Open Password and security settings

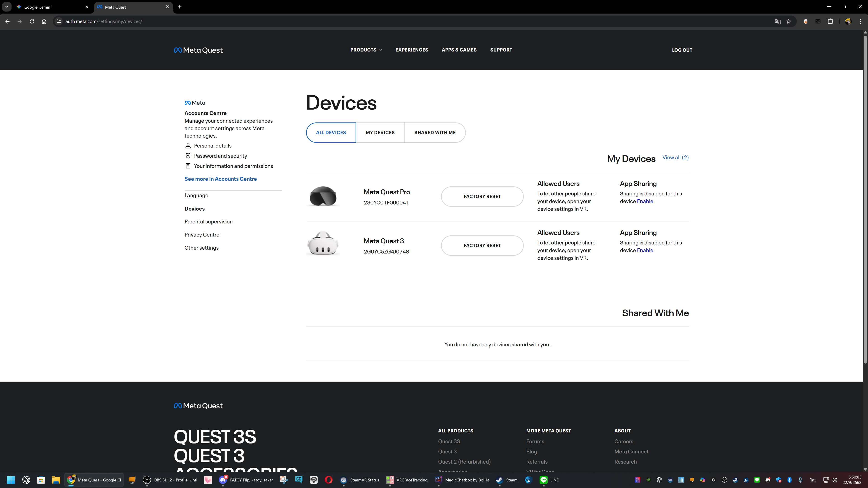(220, 156)
